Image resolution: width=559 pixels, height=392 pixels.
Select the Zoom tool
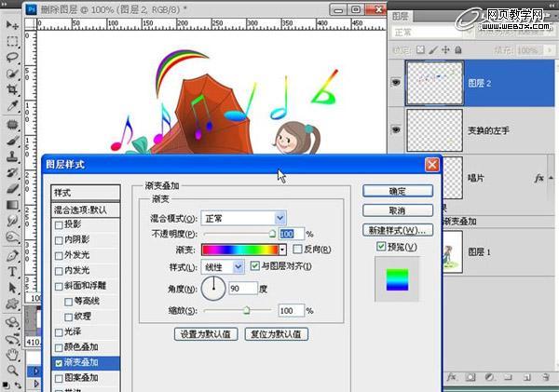coord(13,371)
